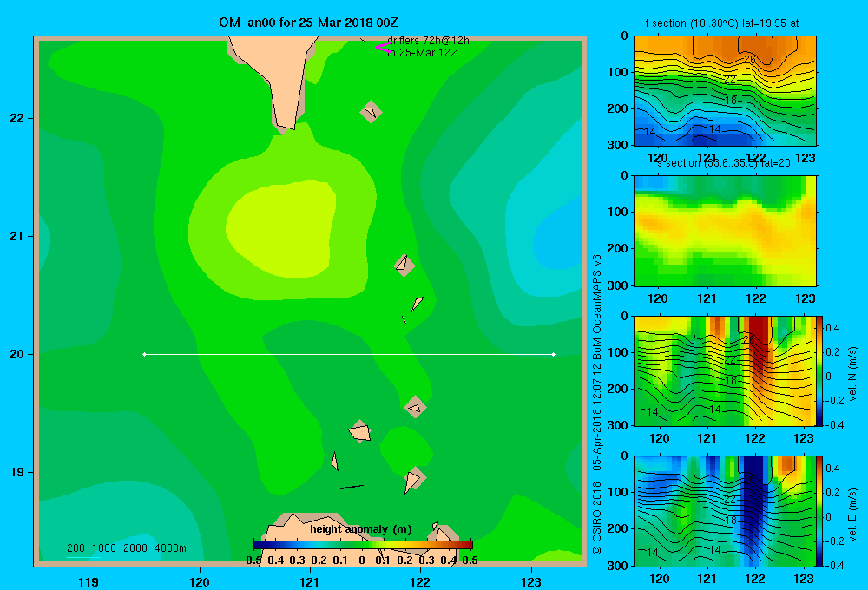Click the 'vel. E (m/s)' axis label

point(852,515)
